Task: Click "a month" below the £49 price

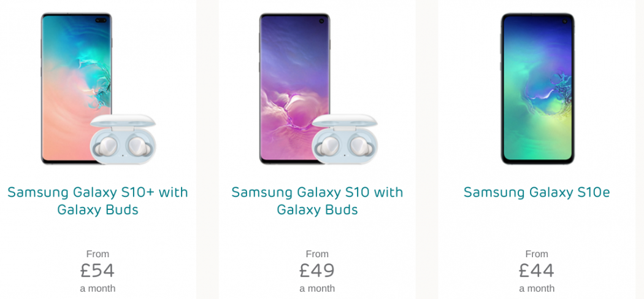Action: (317, 288)
